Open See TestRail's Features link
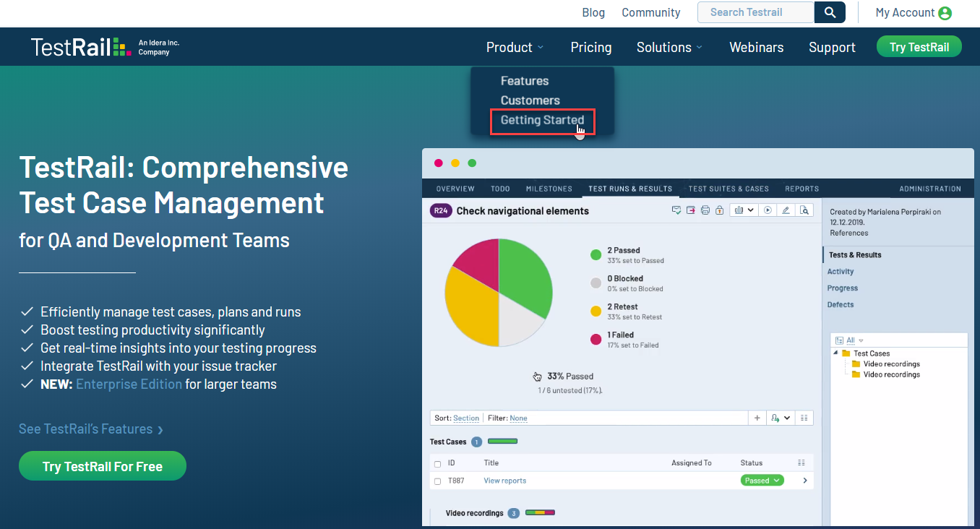Screen dimensions: 980x529 pyautogui.click(x=91, y=429)
